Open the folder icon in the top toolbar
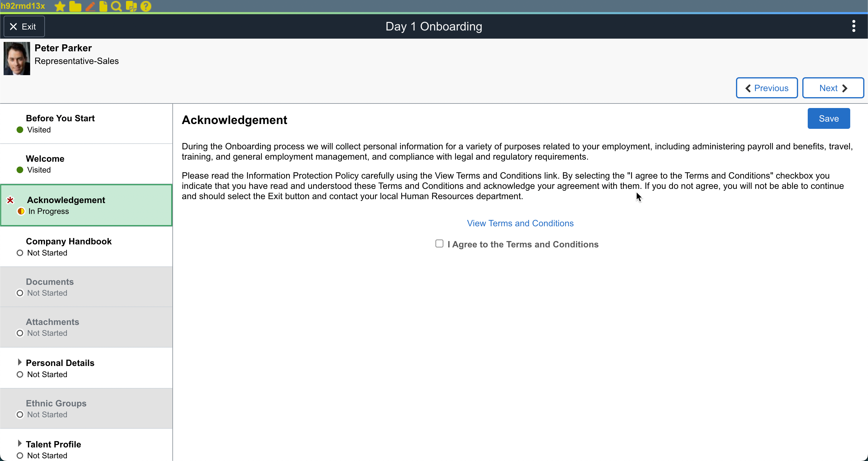Screen dimensions: 868x461 75,6
